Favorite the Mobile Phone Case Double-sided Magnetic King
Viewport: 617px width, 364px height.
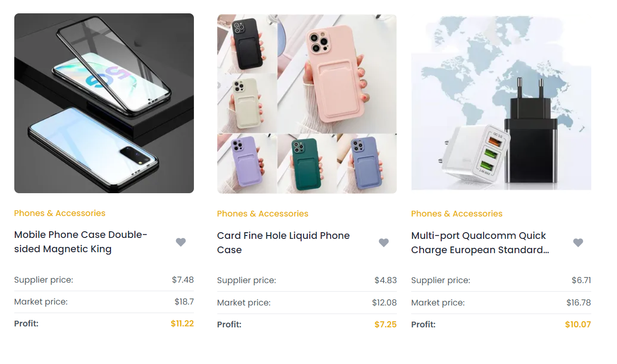[x=181, y=242]
